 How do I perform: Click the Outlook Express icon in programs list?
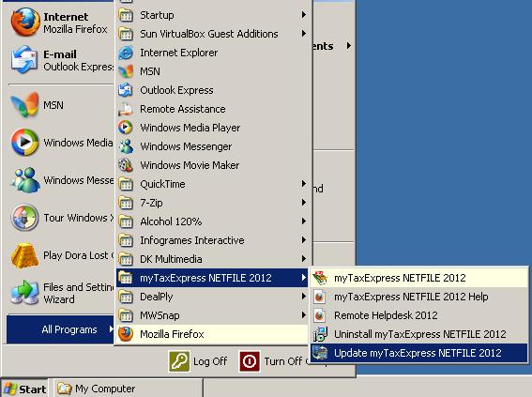click(x=126, y=90)
